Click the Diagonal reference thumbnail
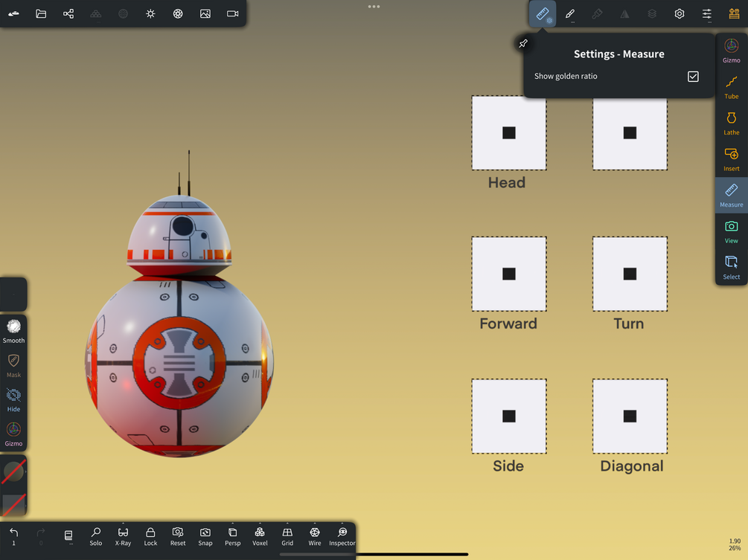This screenshot has height=560, width=748. (630, 416)
